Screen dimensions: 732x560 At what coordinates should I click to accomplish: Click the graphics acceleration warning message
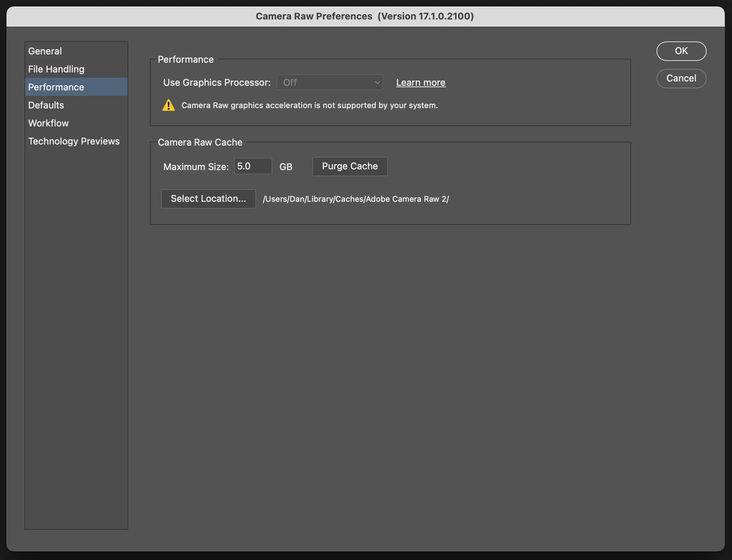pos(309,105)
